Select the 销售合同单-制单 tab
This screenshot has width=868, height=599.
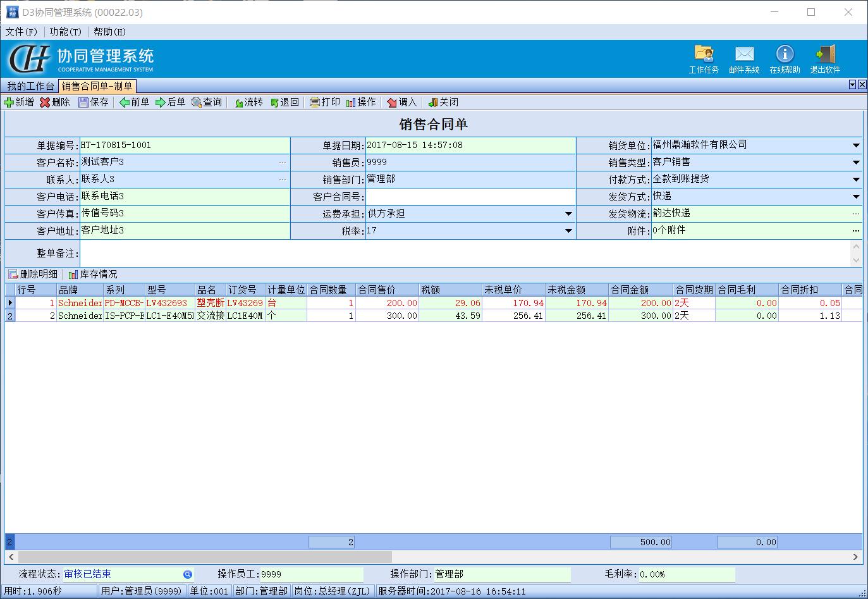[97, 86]
